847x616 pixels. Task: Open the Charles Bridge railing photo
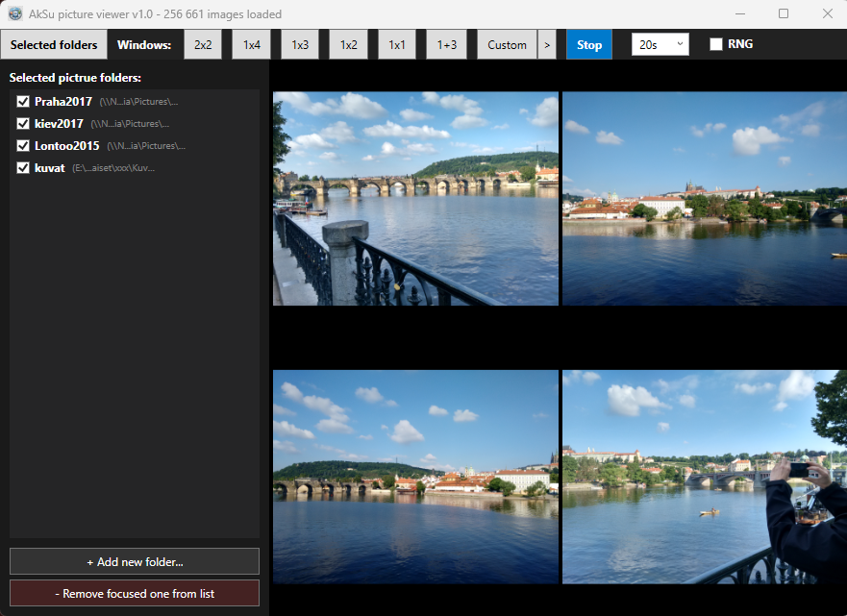[x=415, y=199]
